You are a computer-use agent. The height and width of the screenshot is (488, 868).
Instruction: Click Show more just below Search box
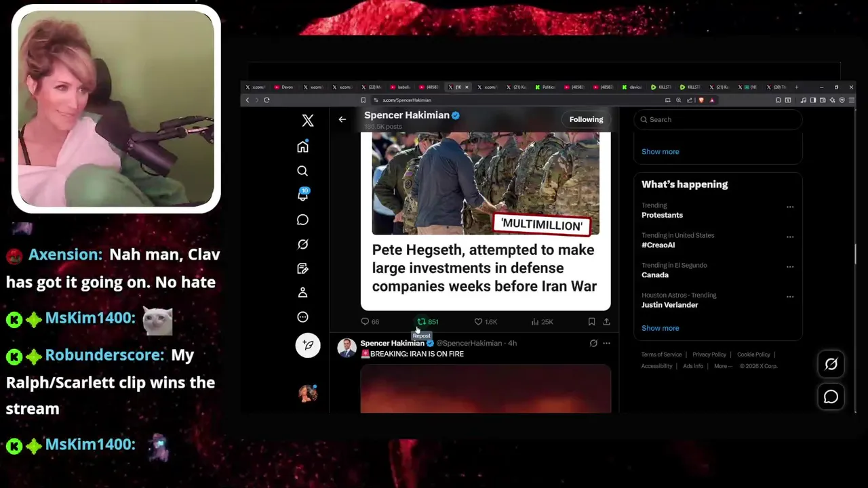[660, 152]
